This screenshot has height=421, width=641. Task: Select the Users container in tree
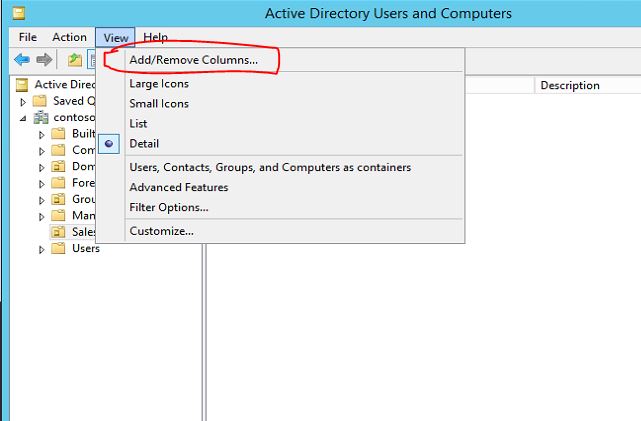[86, 248]
